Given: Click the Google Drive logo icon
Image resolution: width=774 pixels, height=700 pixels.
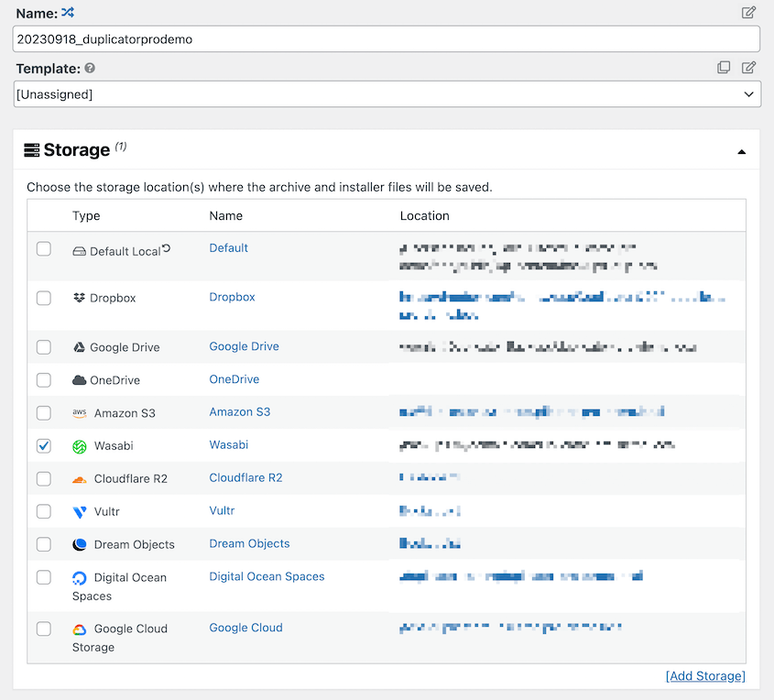Looking at the screenshot, I should click(x=79, y=347).
